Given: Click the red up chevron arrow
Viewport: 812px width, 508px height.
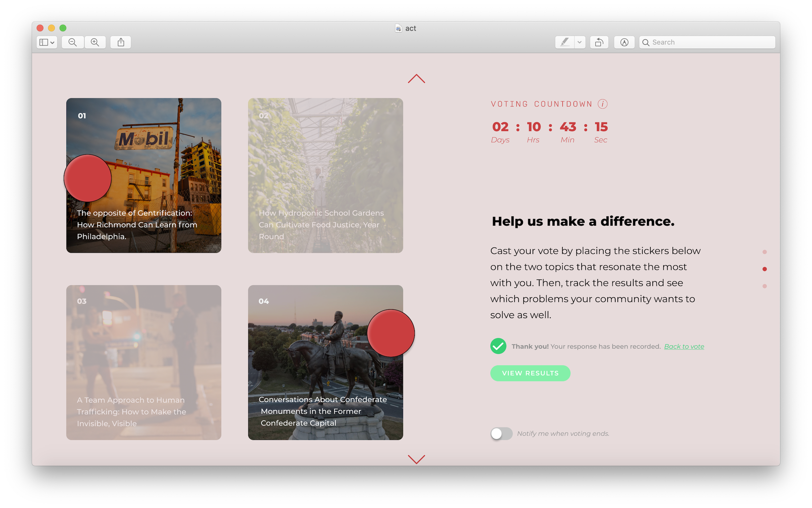Looking at the screenshot, I should (x=417, y=79).
